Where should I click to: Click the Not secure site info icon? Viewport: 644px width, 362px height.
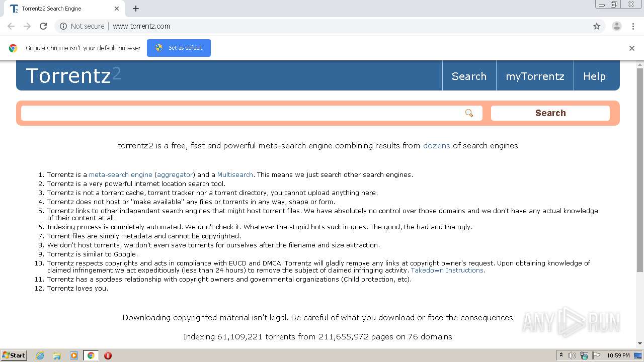click(63, 26)
